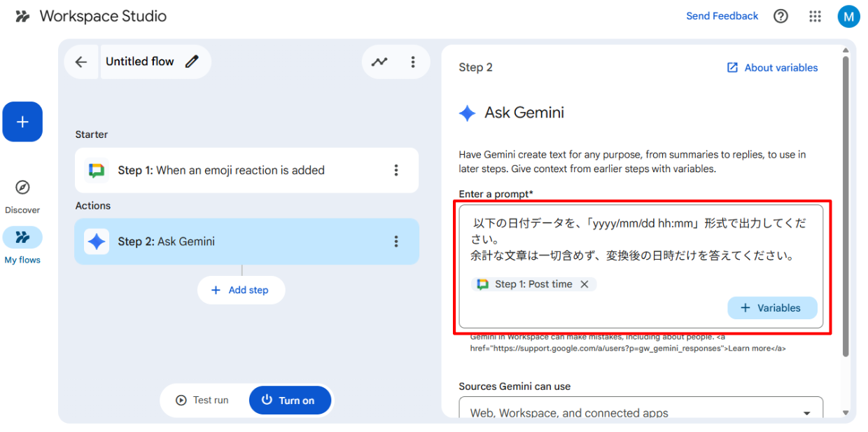Open the Discover compass page
The height and width of the screenshot is (432, 868).
(x=22, y=188)
